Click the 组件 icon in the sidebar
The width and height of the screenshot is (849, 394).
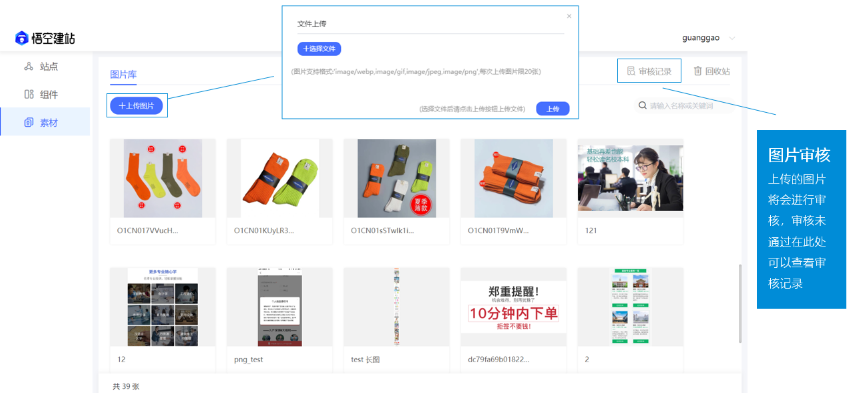[29, 95]
